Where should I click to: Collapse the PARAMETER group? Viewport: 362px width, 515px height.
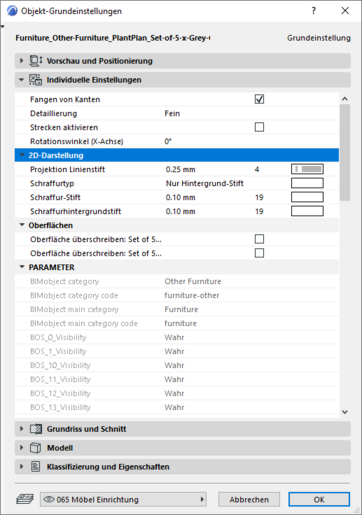click(x=22, y=267)
